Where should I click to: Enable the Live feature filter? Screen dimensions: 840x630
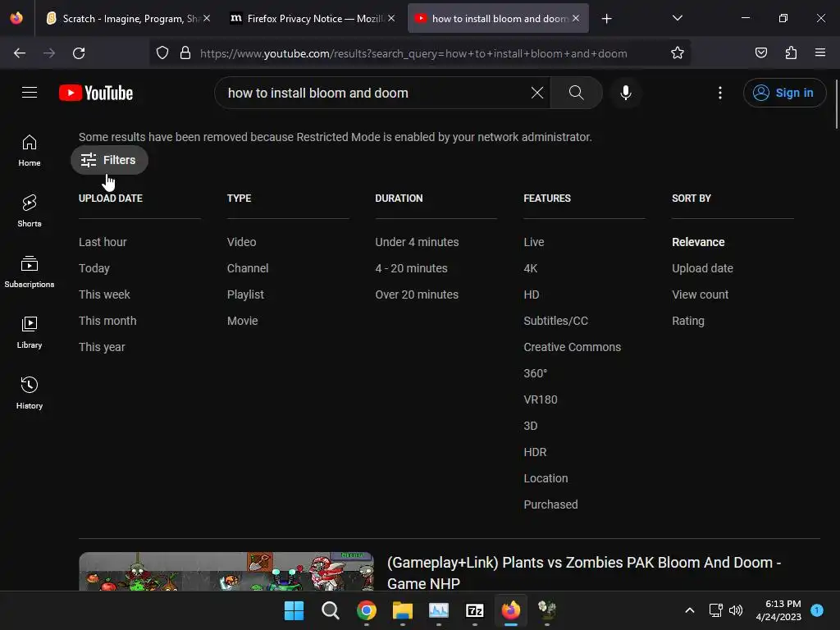coord(533,242)
